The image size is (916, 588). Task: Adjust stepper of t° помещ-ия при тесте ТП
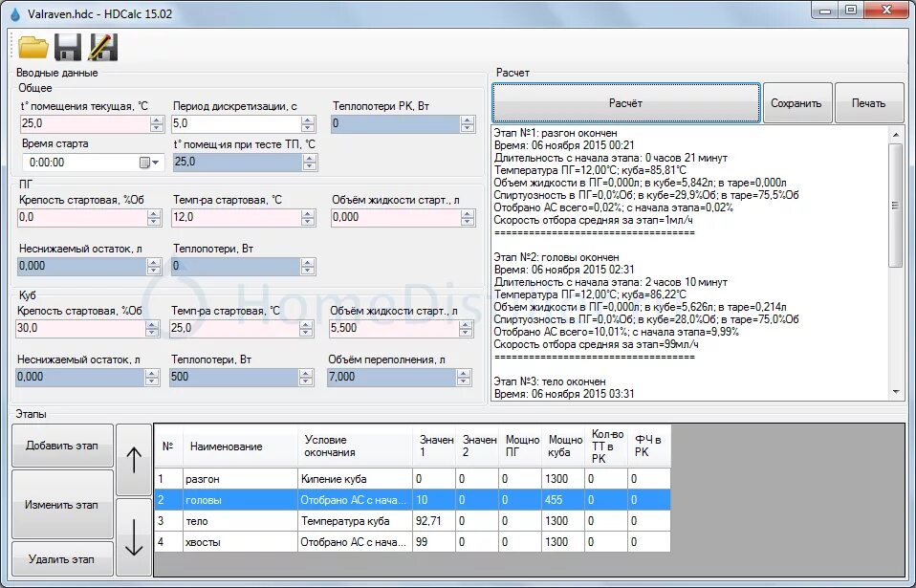click(x=310, y=163)
